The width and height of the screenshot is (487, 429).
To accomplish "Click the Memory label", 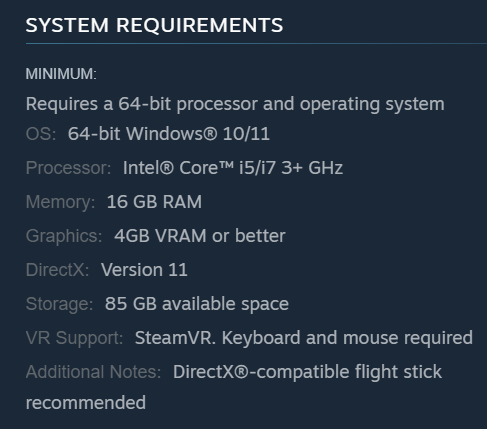I will [x=60, y=202].
